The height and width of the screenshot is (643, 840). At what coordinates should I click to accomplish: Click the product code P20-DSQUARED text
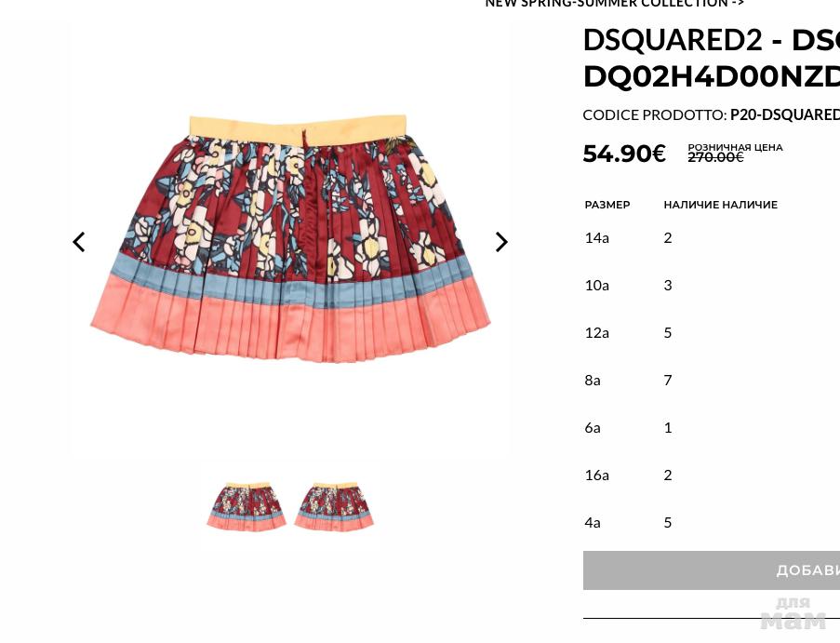pyautogui.click(x=785, y=115)
